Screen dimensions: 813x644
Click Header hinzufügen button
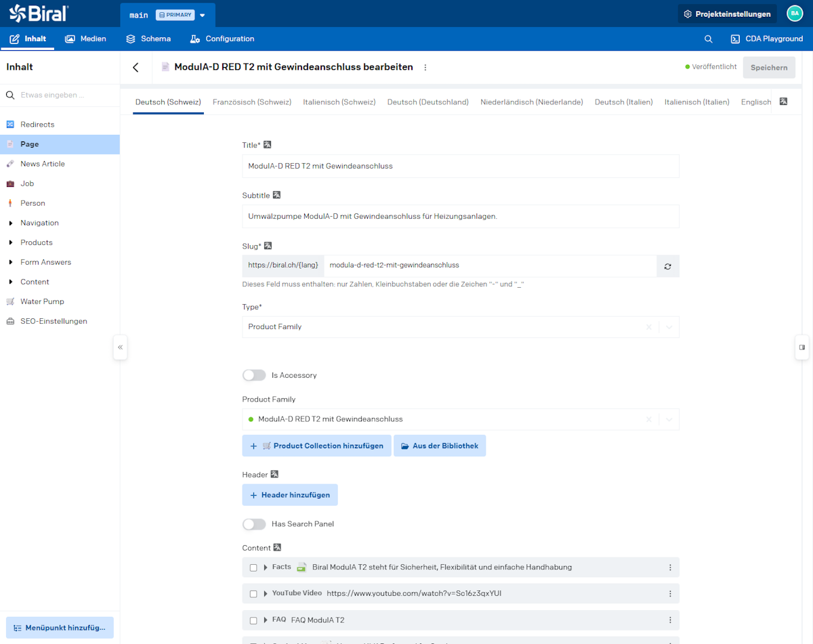pyautogui.click(x=290, y=495)
